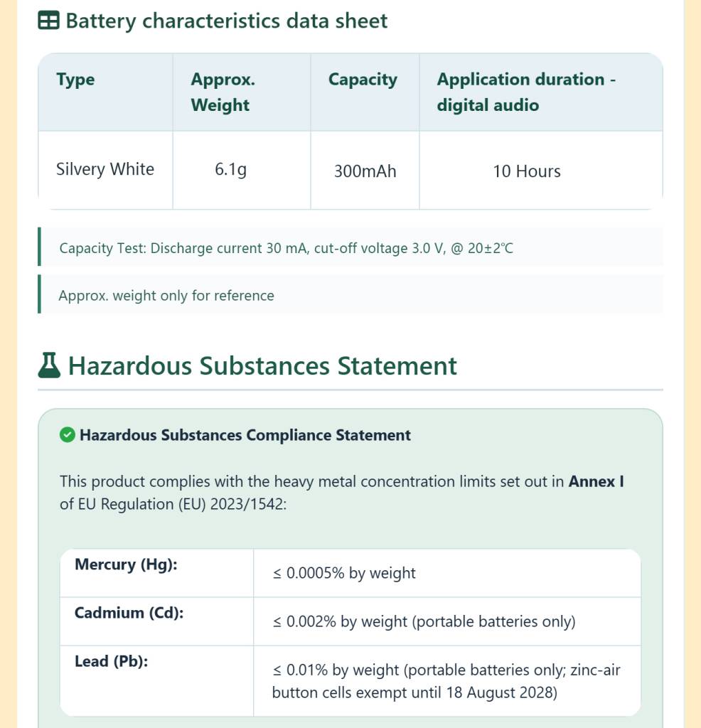The width and height of the screenshot is (701, 728).
Task: Click the table icon beside Battery characteristics heading
Action: [48, 21]
